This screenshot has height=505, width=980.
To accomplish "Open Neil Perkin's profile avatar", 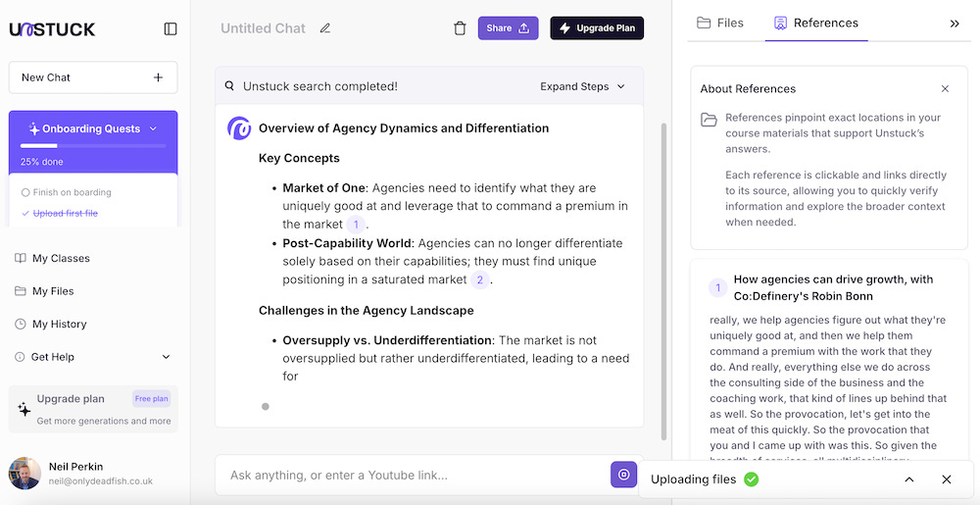I will click(x=25, y=473).
